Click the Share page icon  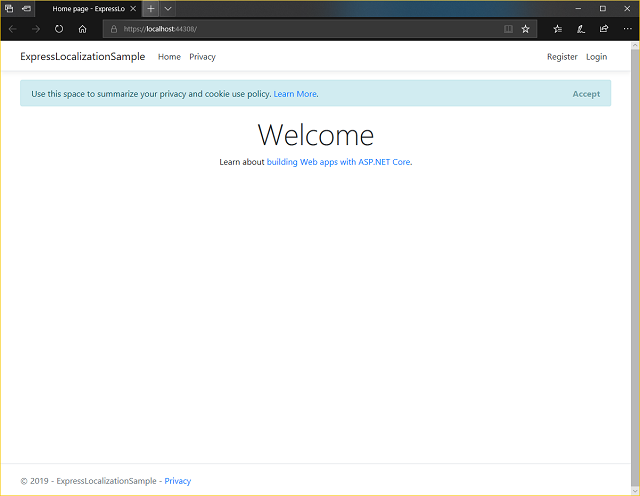pos(603,29)
